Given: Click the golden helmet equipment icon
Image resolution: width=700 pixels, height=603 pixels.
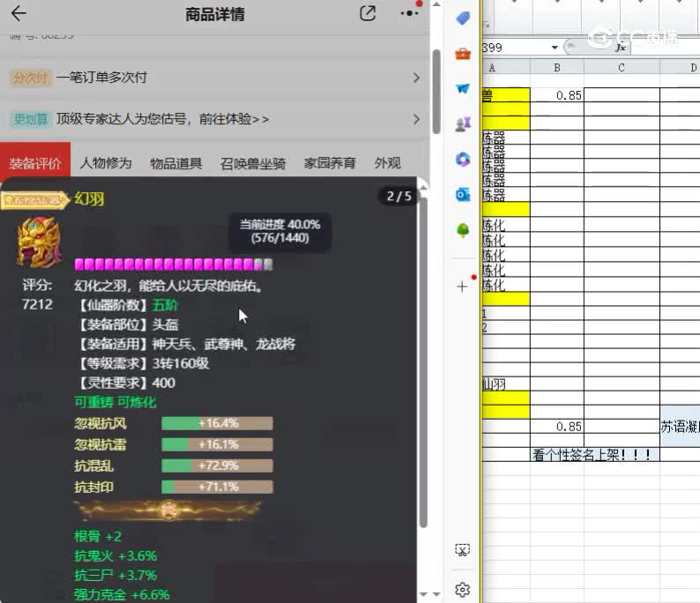Looking at the screenshot, I should [x=39, y=242].
